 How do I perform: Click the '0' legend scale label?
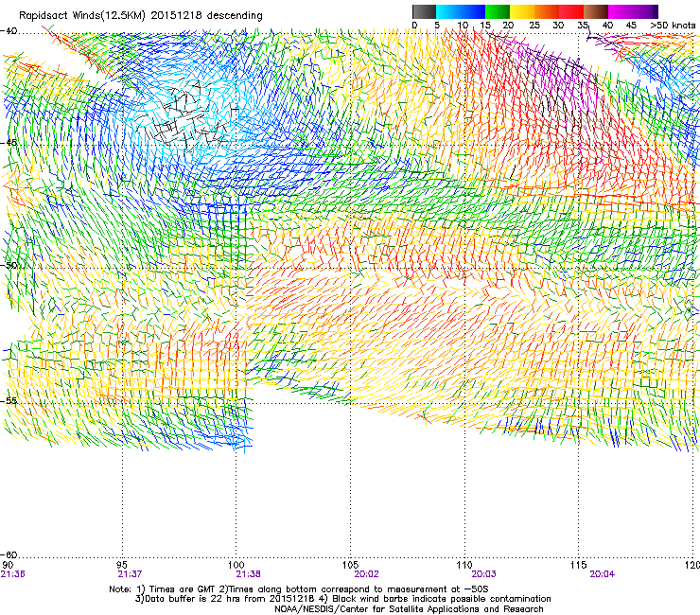414,25
